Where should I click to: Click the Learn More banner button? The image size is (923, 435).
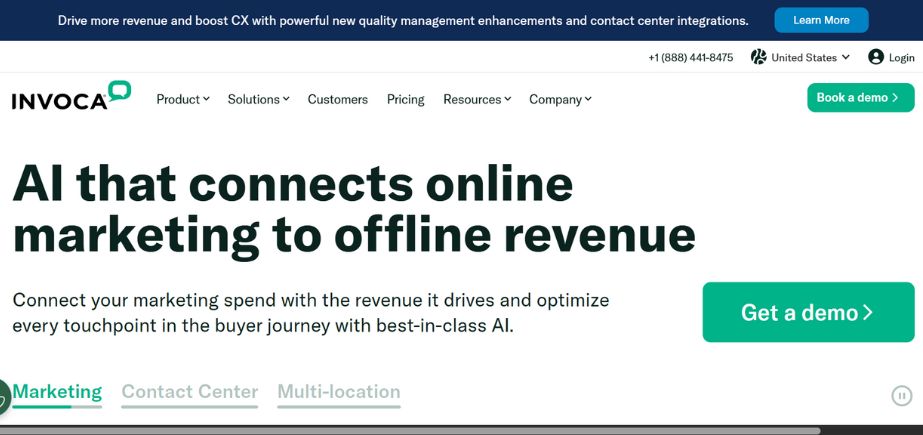(x=821, y=20)
